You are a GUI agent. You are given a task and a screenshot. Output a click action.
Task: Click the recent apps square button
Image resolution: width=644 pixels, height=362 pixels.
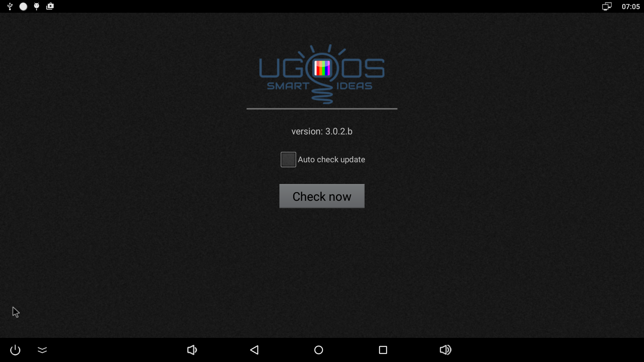pos(383,350)
